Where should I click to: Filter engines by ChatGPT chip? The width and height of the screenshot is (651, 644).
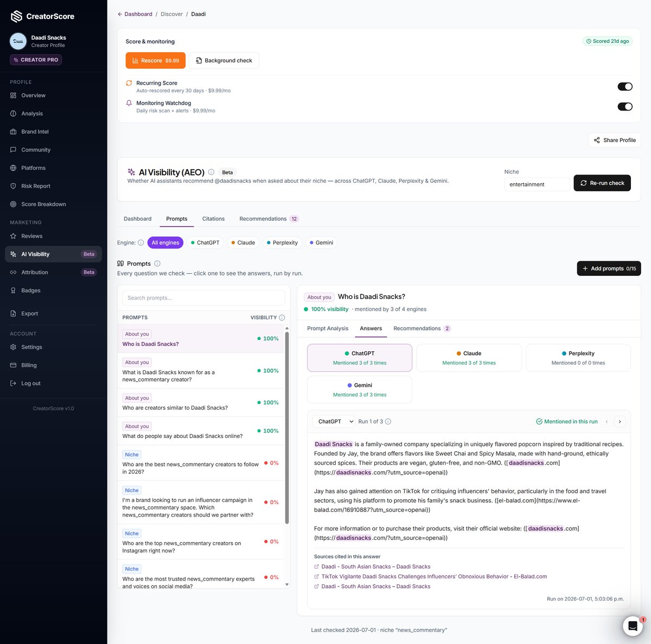pos(205,243)
